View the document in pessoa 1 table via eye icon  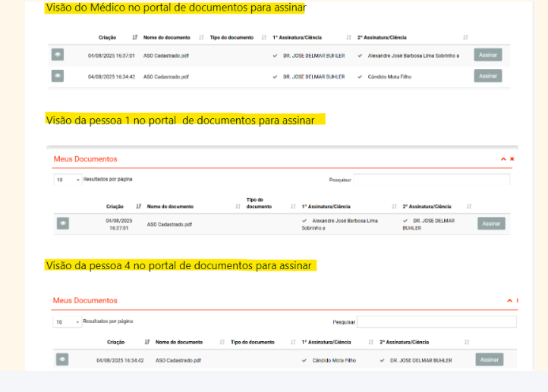[x=63, y=223]
